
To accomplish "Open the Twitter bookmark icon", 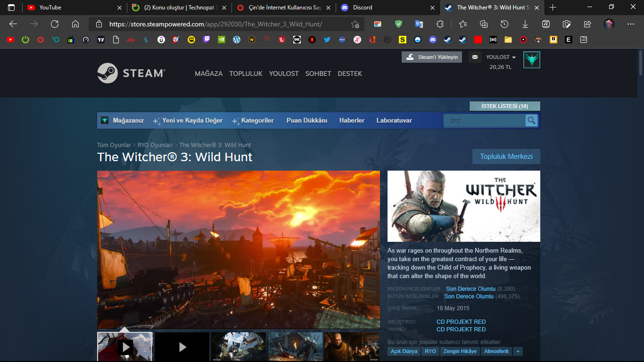I will pyautogui.click(x=327, y=40).
